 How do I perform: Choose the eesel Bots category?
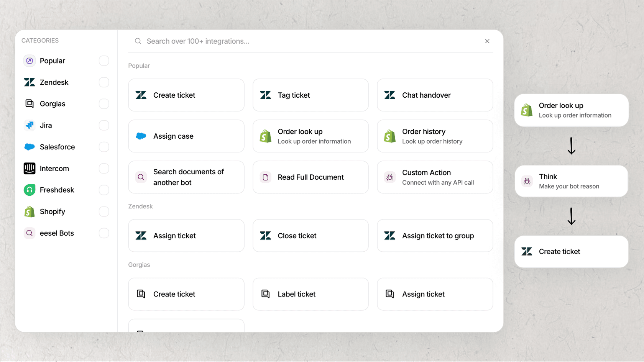point(57,233)
